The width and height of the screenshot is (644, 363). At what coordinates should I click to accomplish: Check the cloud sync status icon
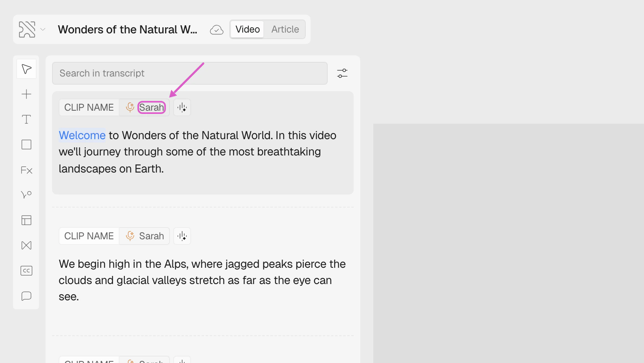click(217, 30)
